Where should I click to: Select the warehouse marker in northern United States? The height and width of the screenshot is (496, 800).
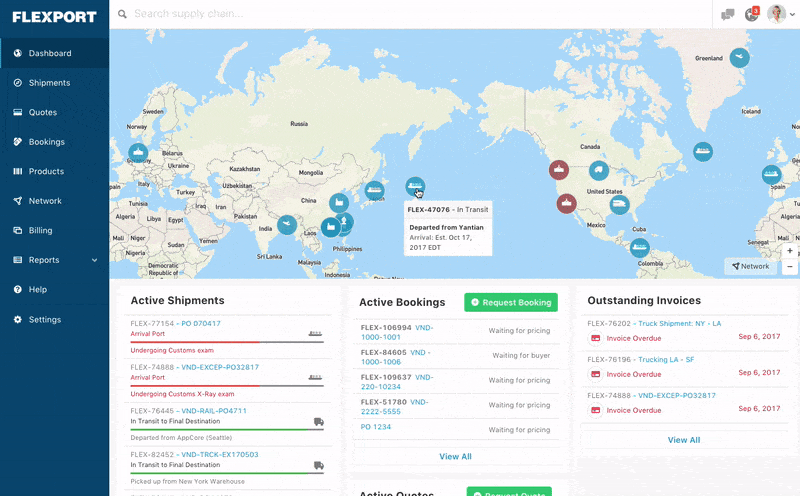tap(598, 170)
